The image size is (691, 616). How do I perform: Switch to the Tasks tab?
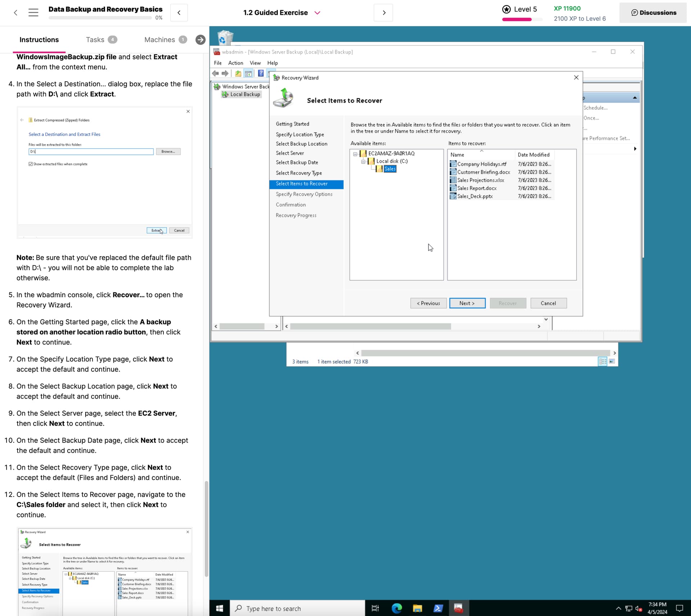[x=95, y=40]
